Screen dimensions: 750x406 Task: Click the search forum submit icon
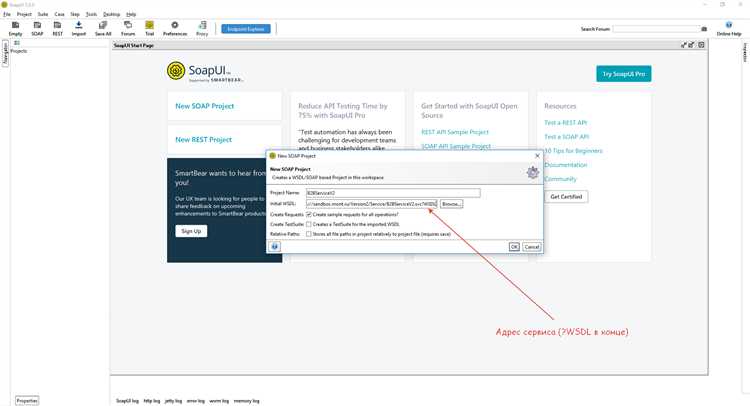(704, 29)
